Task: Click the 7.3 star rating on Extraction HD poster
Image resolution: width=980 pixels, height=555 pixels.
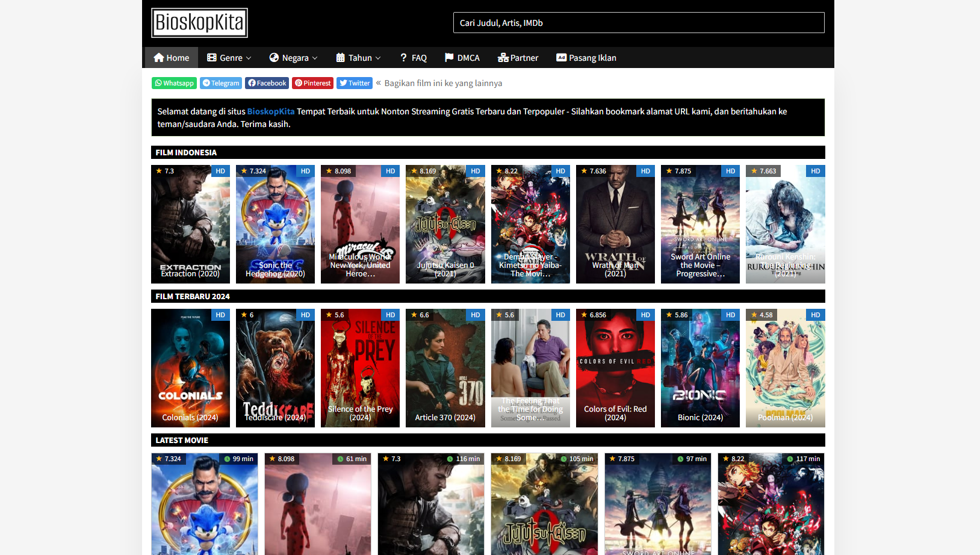Action: [x=165, y=171]
